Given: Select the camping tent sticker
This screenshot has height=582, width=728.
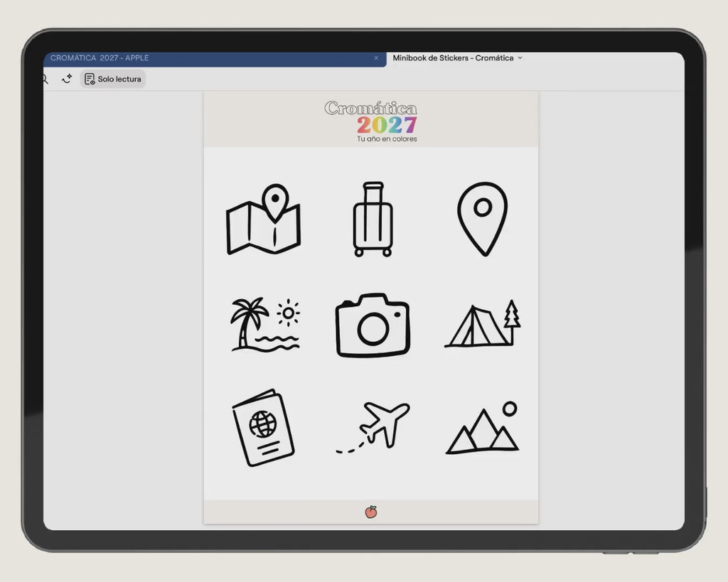Looking at the screenshot, I should tap(483, 323).
